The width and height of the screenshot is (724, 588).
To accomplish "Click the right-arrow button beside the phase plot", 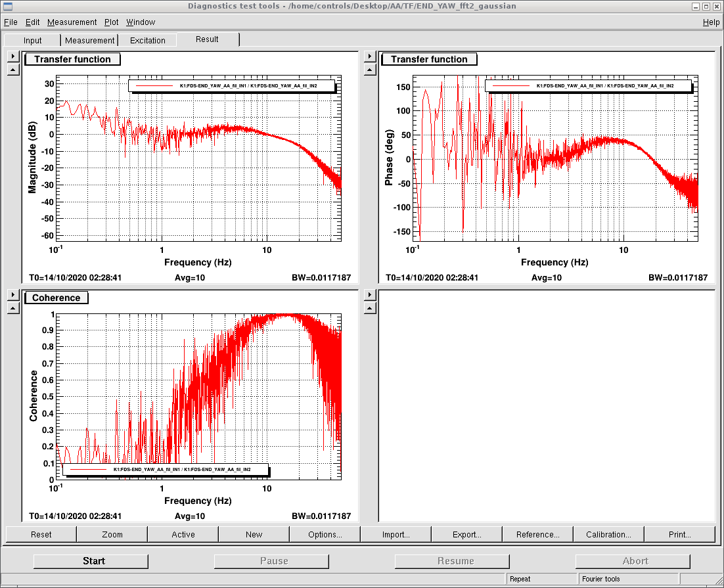I will click(x=370, y=57).
